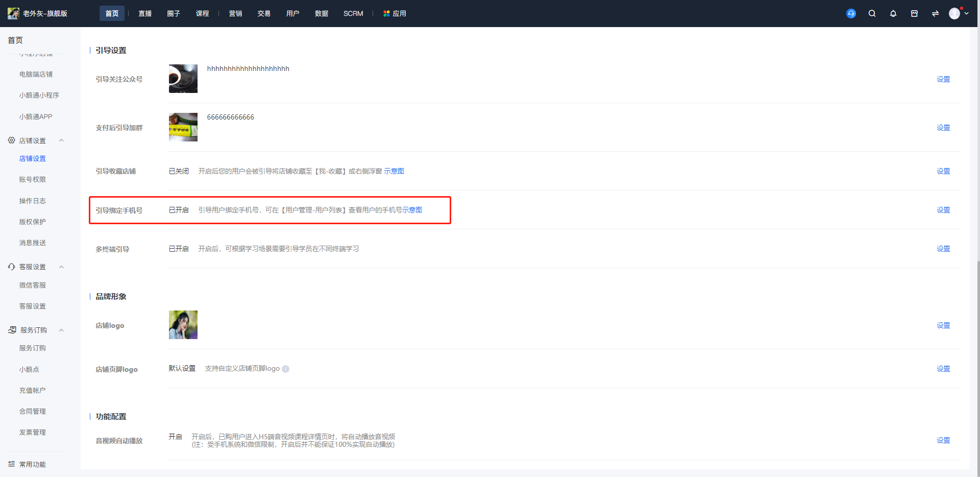Viewport: 980px width, 477px height.
Task: Collapse the 客服设置 sidebar group
Action: click(x=61, y=267)
